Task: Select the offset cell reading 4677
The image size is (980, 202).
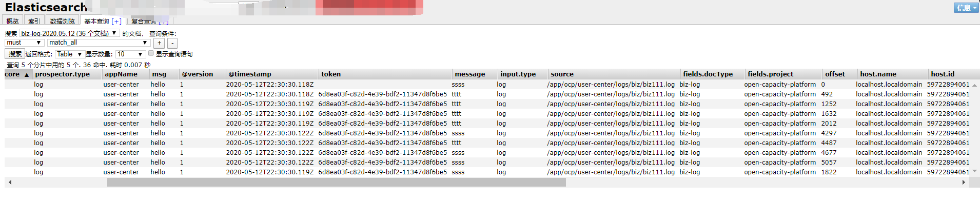Action: [x=829, y=153]
